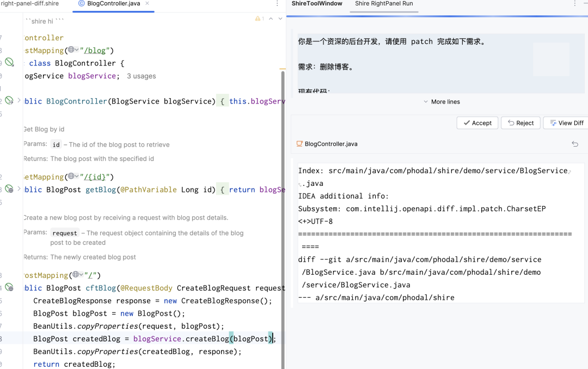Open View Diff for the patch
Screen dimensions: 588x369
[567, 123]
